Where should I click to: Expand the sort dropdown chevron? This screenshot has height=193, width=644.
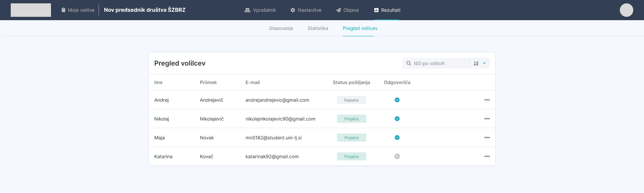(x=484, y=63)
